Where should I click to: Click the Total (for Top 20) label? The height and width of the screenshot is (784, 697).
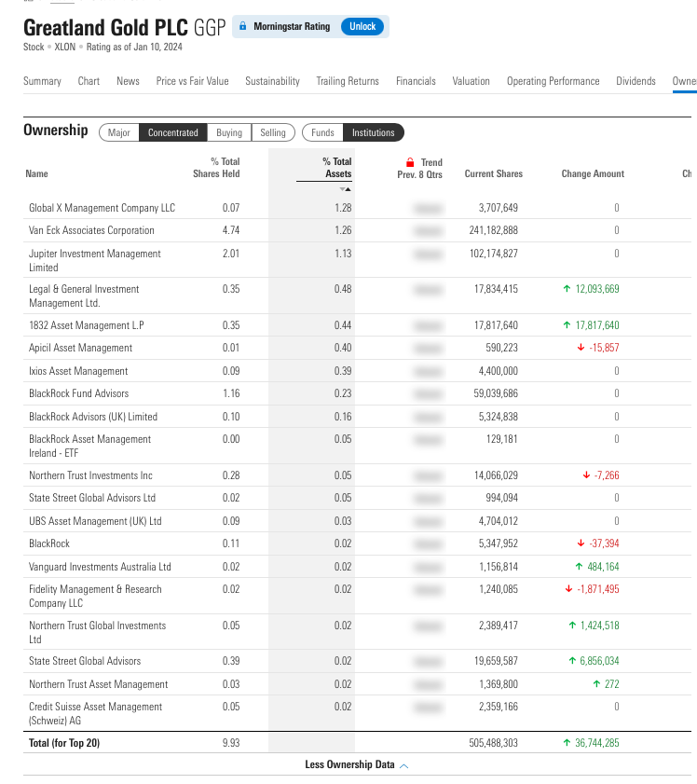tap(64, 742)
